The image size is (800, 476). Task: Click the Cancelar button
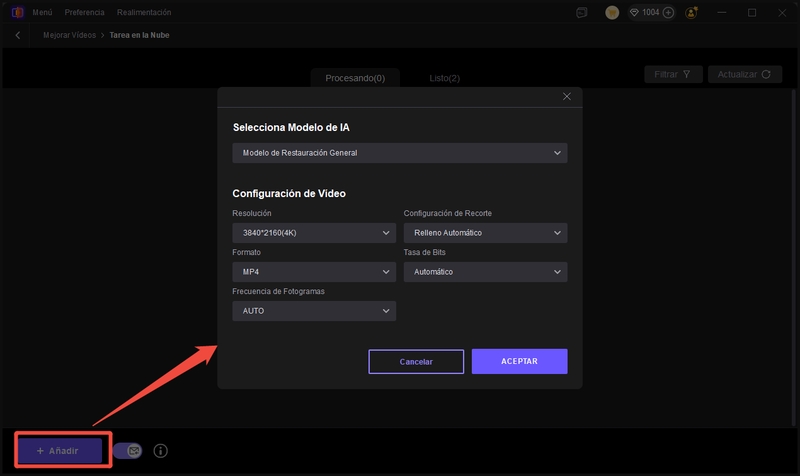416,362
